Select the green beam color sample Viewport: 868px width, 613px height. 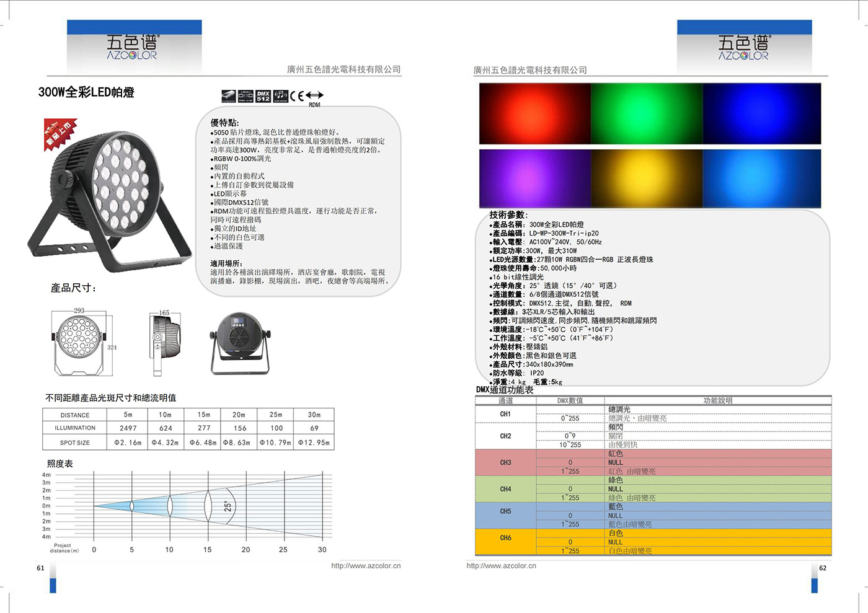[646, 113]
